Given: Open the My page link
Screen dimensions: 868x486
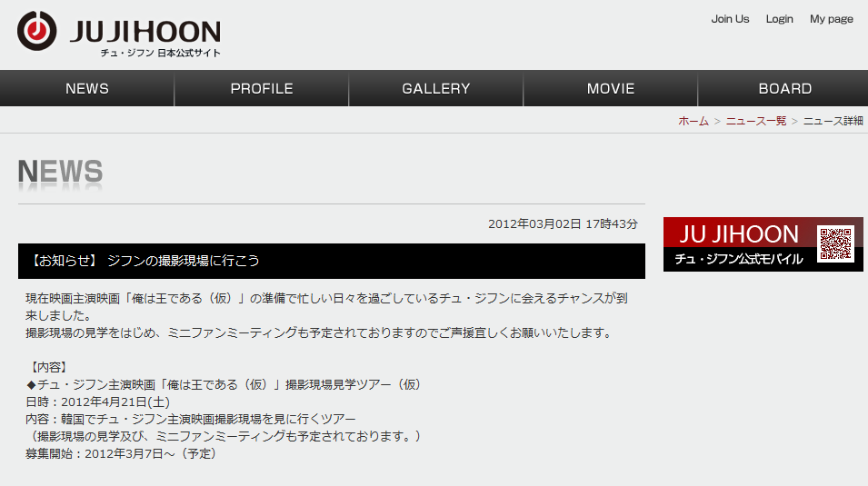Looking at the screenshot, I should click(x=832, y=19).
